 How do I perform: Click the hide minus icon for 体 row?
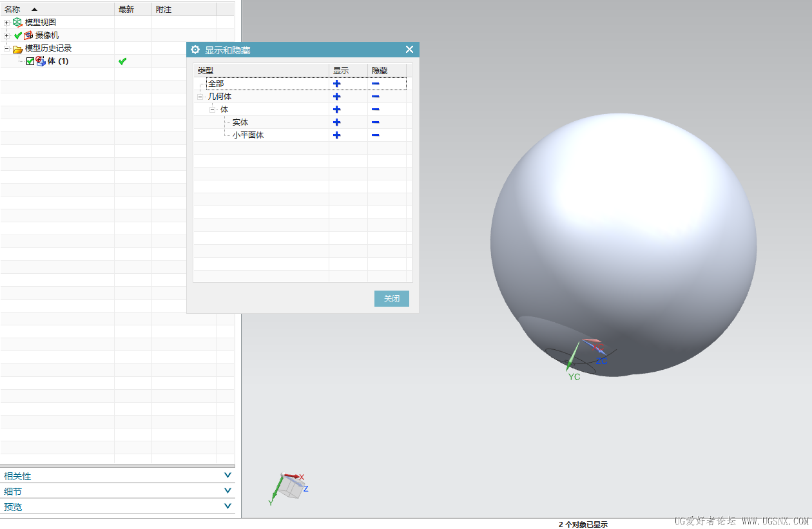pos(375,110)
